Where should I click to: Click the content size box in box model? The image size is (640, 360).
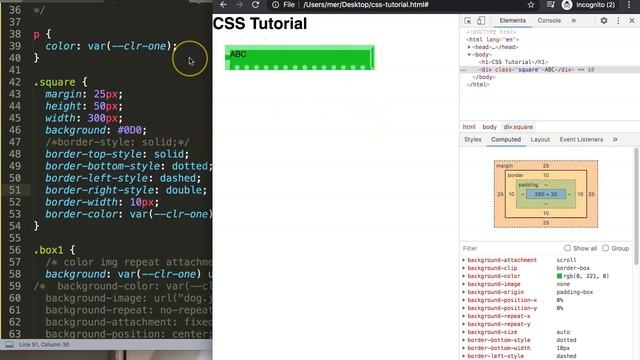pyautogui.click(x=546, y=194)
